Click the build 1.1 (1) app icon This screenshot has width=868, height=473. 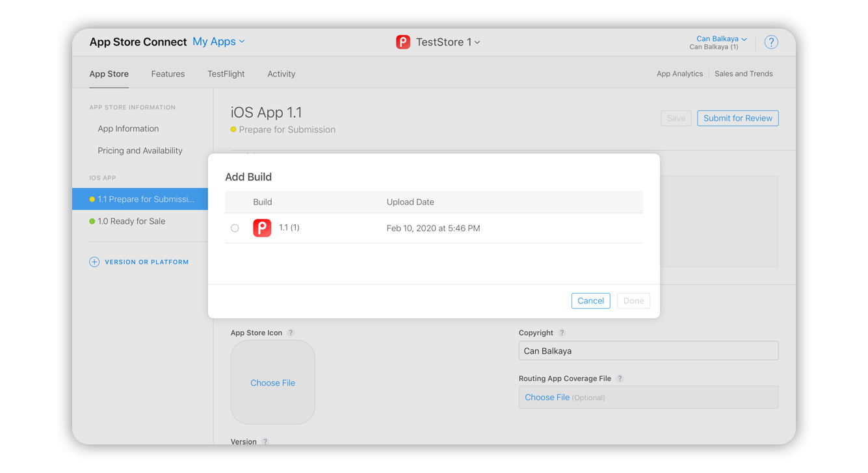(x=262, y=228)
